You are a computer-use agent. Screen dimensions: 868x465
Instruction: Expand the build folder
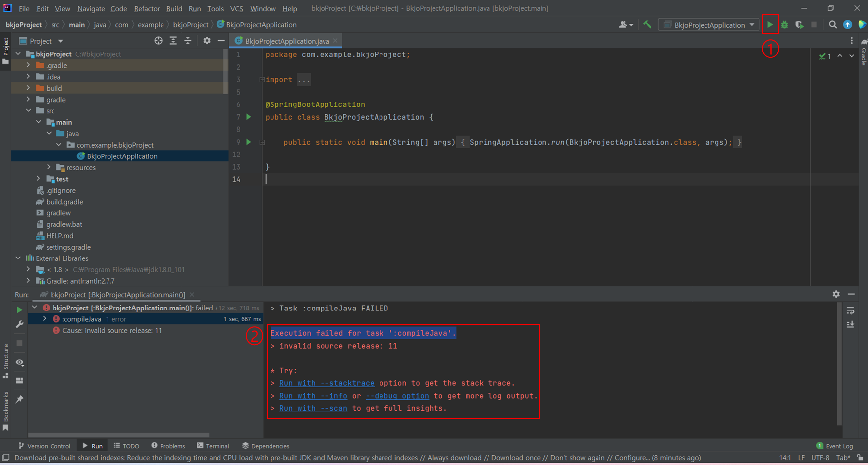point(28,88)
